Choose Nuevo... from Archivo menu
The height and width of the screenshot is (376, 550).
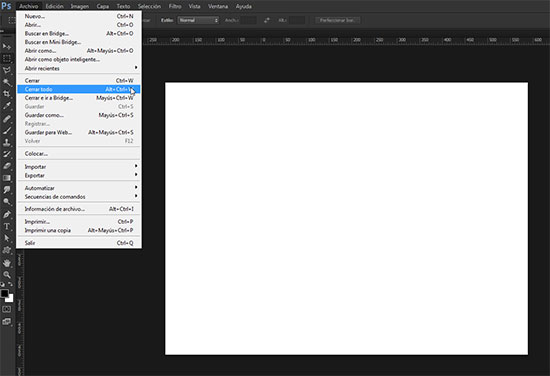point(79,16)
